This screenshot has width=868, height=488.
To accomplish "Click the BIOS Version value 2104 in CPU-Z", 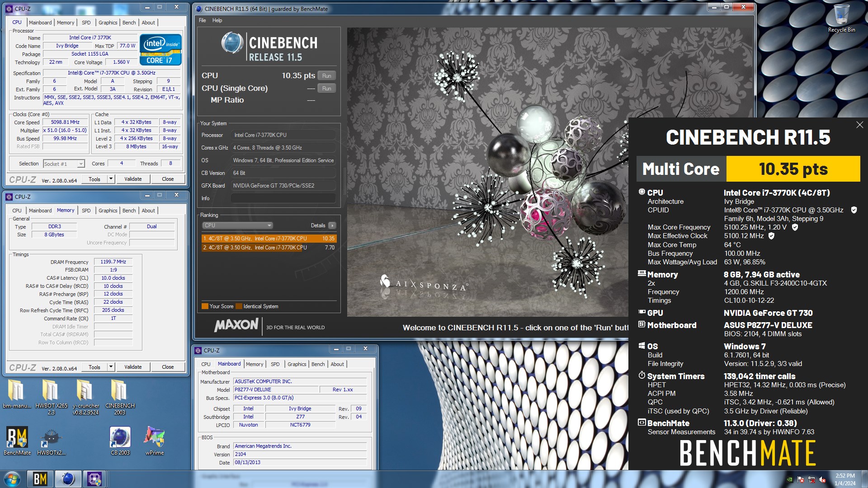I will tap(300, 455).
